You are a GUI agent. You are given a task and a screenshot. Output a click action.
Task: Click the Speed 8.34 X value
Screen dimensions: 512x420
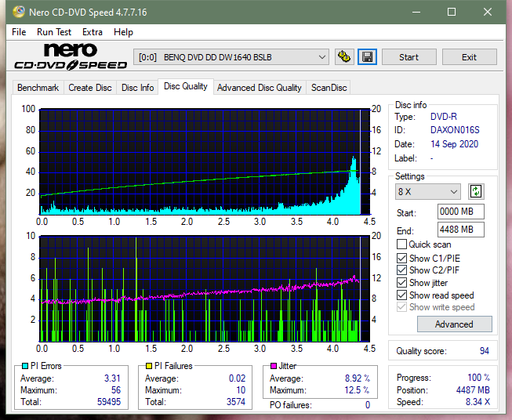tap(478, 402)
